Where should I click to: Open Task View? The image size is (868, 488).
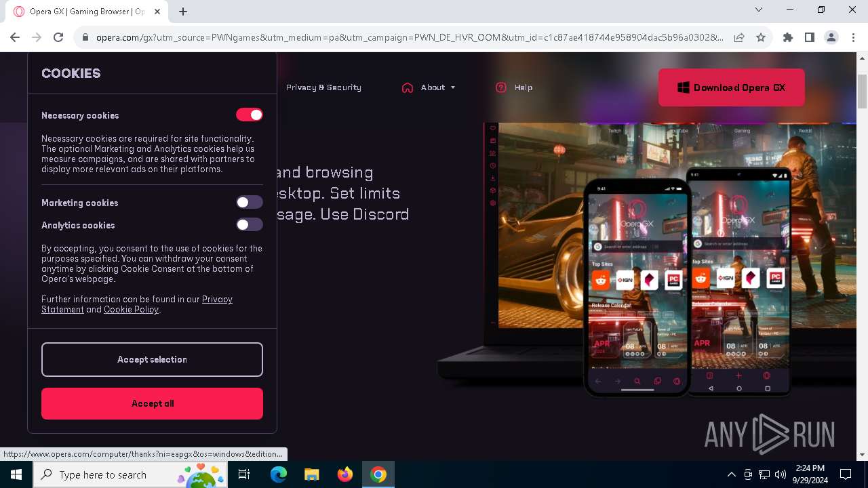click(245, 474)
